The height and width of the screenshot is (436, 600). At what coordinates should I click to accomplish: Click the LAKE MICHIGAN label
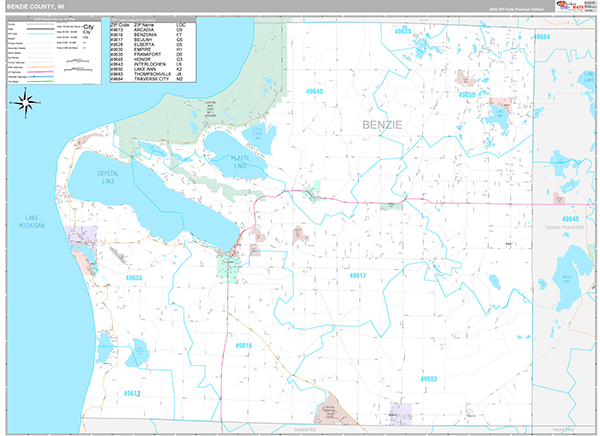[x=32, y=222]
